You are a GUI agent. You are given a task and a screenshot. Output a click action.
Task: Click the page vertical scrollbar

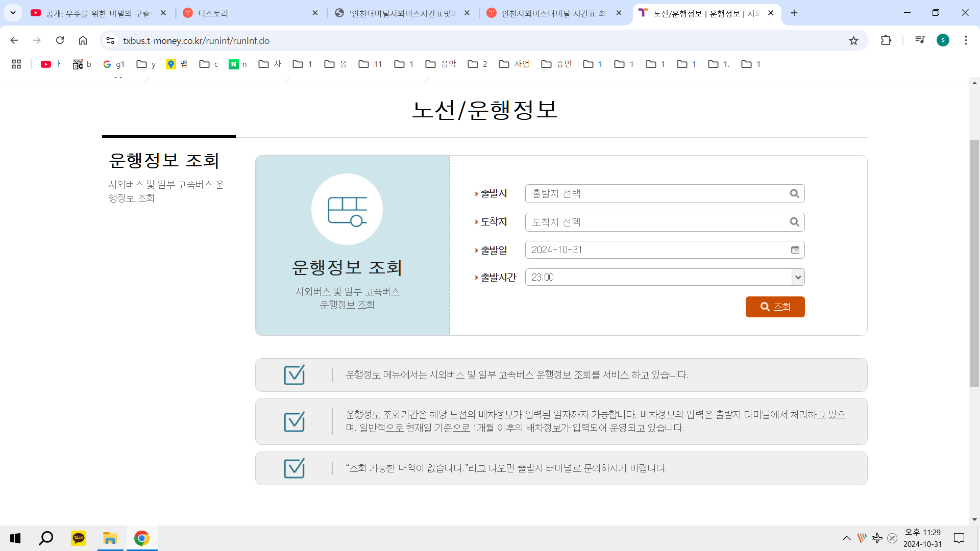[974, 263]
